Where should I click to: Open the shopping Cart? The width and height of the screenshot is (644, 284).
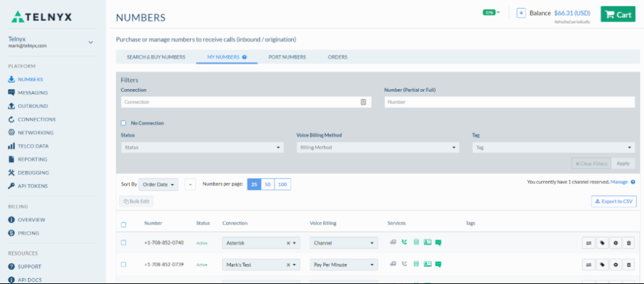(617, 13)
